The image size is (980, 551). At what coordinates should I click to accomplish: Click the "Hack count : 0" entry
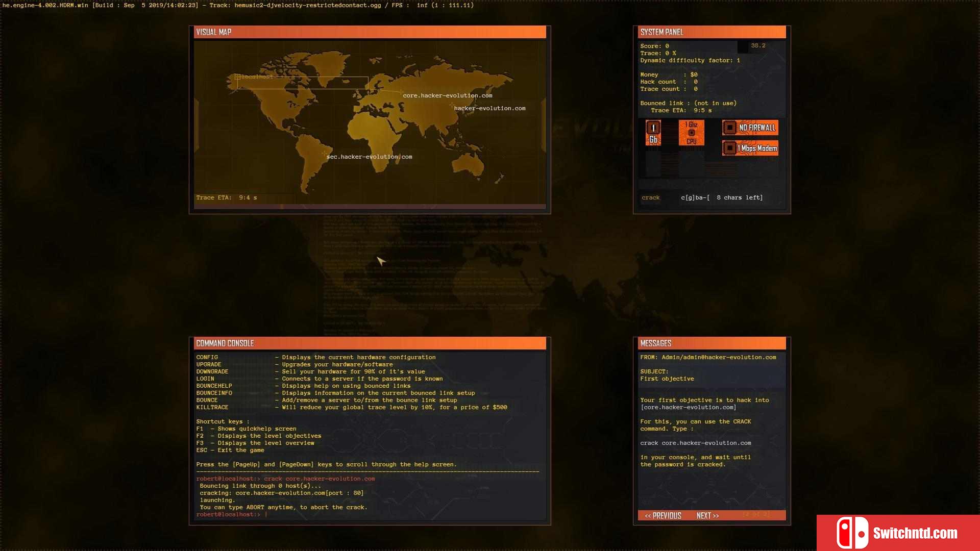coord(669,82)
